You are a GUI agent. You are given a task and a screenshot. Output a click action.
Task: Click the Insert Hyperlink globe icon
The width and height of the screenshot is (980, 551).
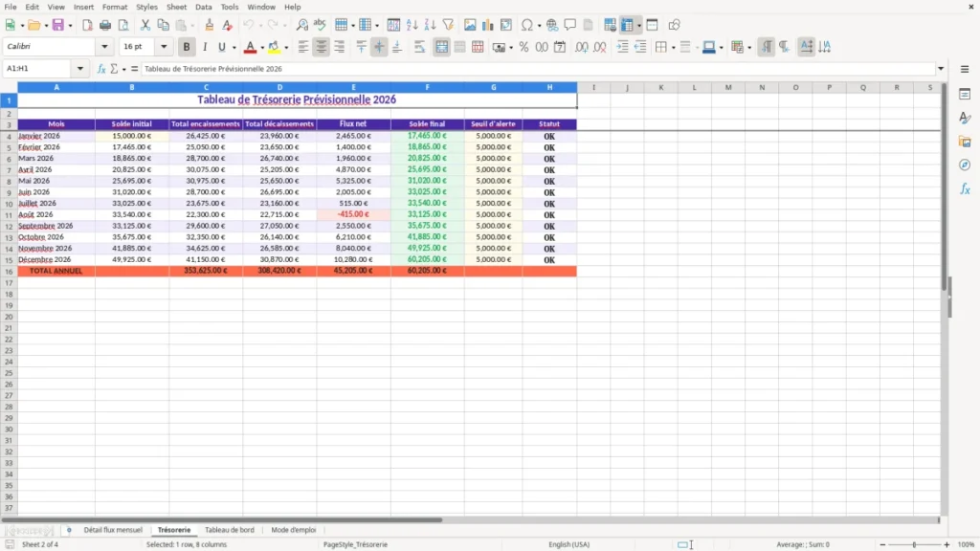click(552, 25)
